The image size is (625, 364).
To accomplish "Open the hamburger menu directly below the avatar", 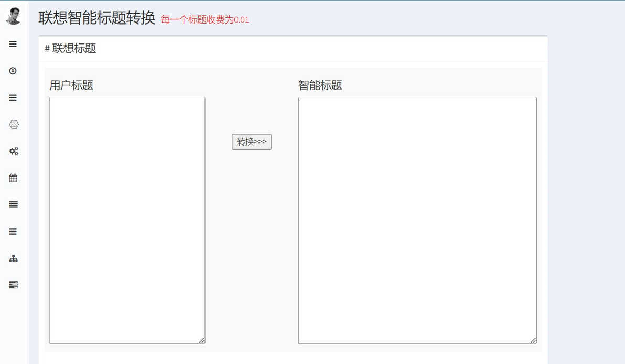I will (x=13, y=44).
